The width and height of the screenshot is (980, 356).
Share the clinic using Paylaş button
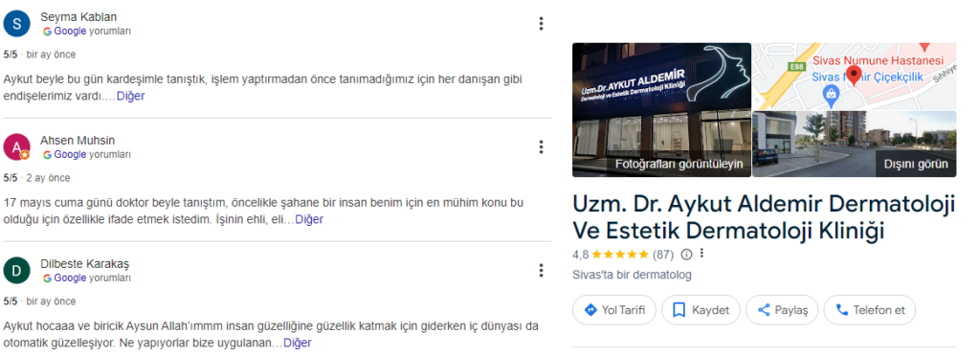click(782, 310)
